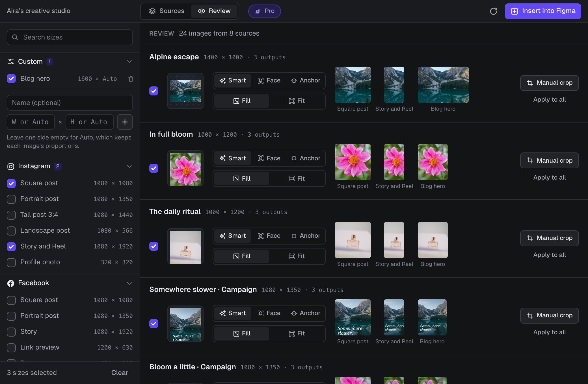This screenshot has width=588, height=384.
Task: Uncheck Instagram Story and Reel size
Action: click(11, 246)
